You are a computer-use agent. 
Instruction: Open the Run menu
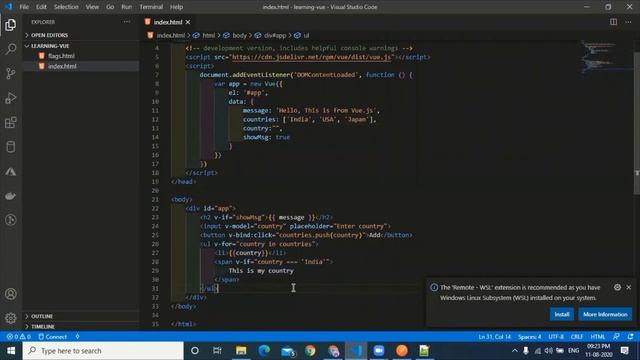click(x=127, y=7)
